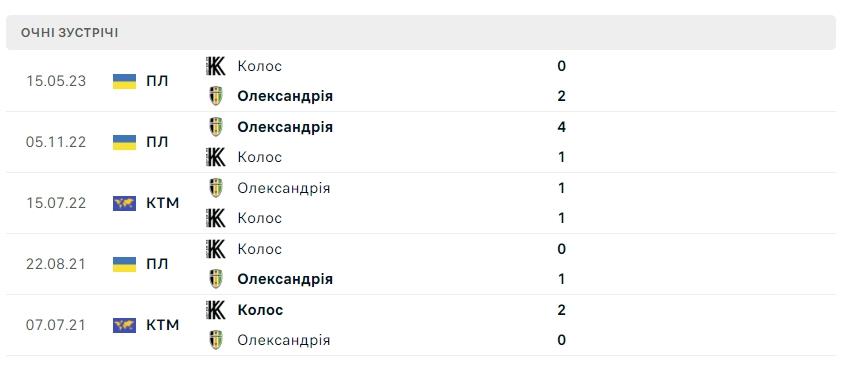This screenshot has height=366, width=849.
Task: Click Oleksandriya crest in 07.07.21 match
Action: (x=215, y=340)
